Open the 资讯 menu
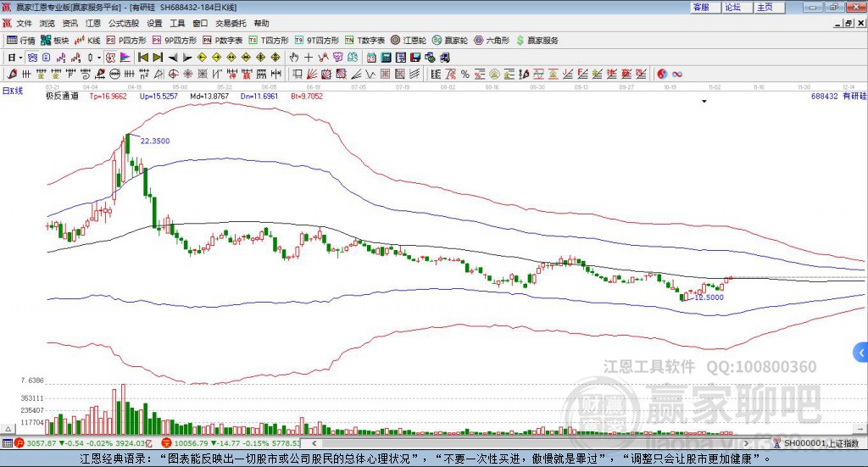 tap(70, 23)
